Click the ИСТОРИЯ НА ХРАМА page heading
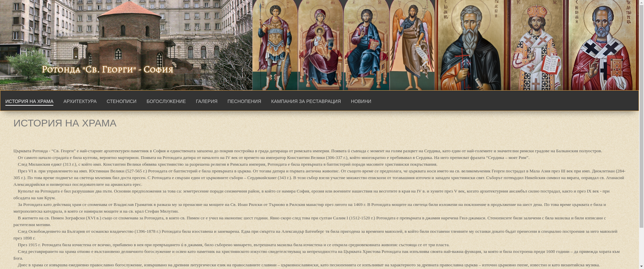This screenshot has width=644, height=269. pos(65,123)
